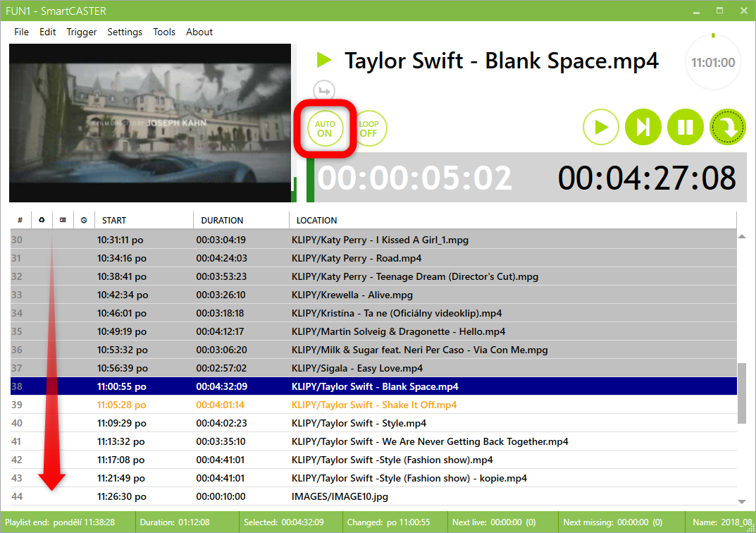Open the Tools menu
This screenshot has height=533, width=756.
[x=164, y=32]
